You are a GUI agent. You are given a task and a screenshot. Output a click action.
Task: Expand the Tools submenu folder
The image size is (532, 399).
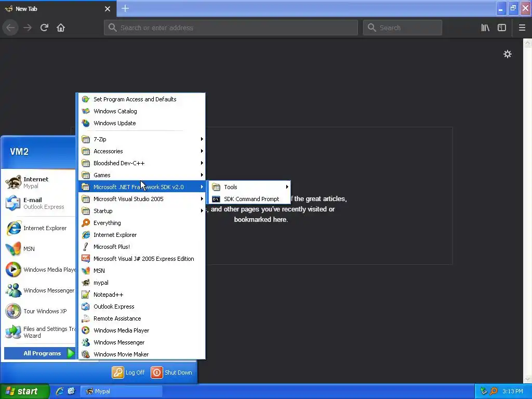[250, 187]
